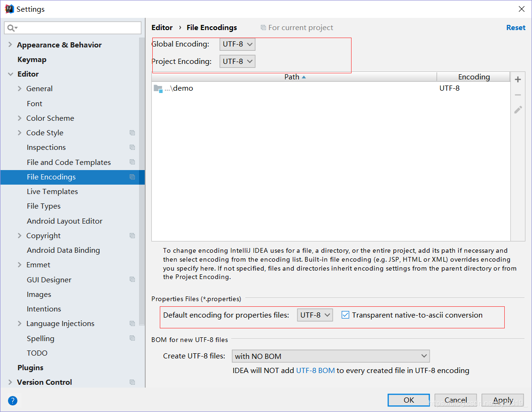Click the Cancel button
The width and height of the screenshot is (532, 412).
[456, 400]
